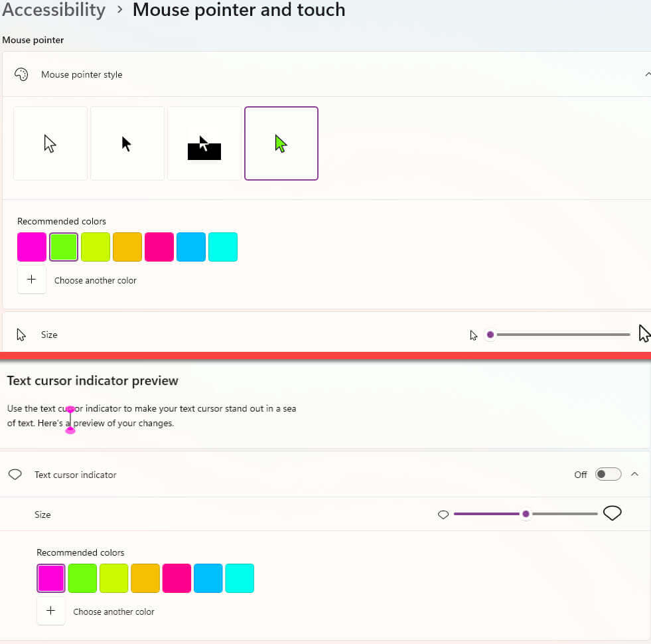
Task: Go back to Accessibility breadcrumb
Action: tap(53, 9)
